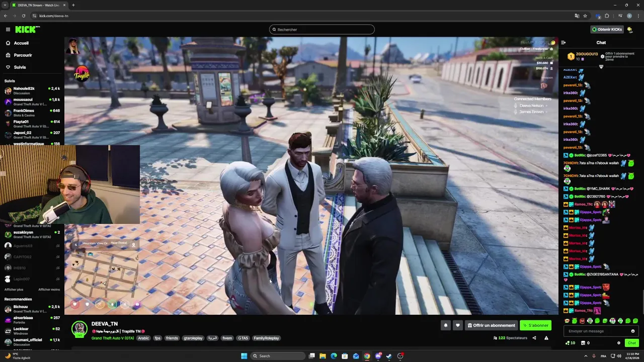644x362 pixels.
Task: Open recommended channel Bichouu
Action: [31, 309]
